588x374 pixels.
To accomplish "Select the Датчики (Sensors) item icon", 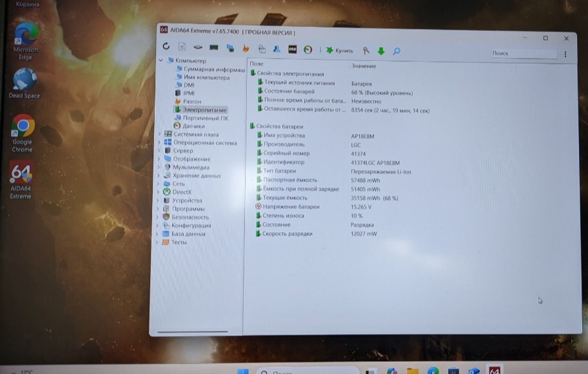I will click(x=179, y=127).
